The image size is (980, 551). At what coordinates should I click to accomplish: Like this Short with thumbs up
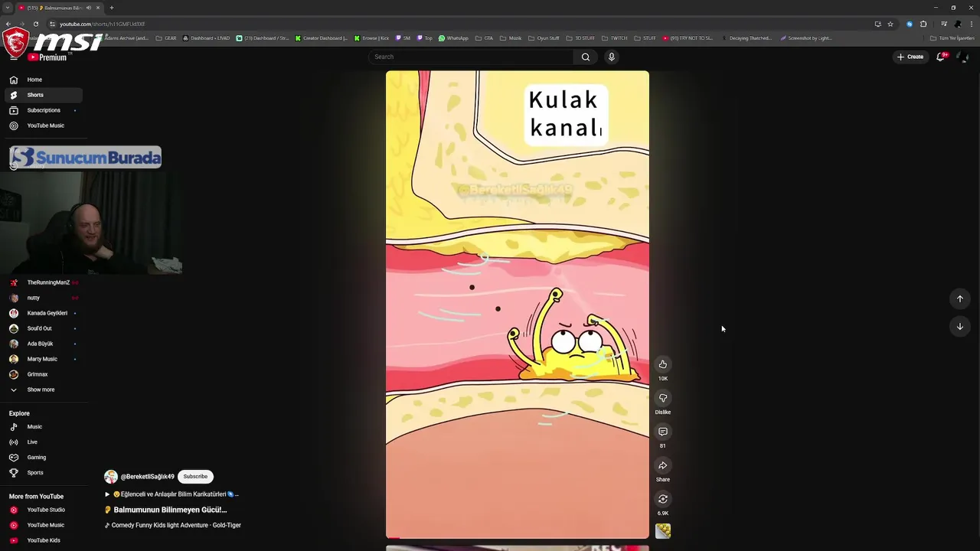(663, 364)
